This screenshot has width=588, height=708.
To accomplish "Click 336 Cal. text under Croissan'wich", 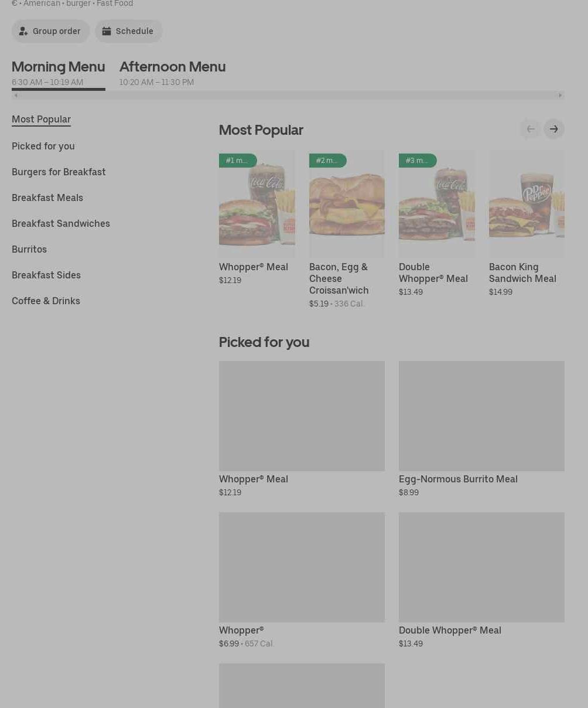I will click(349, 304).
